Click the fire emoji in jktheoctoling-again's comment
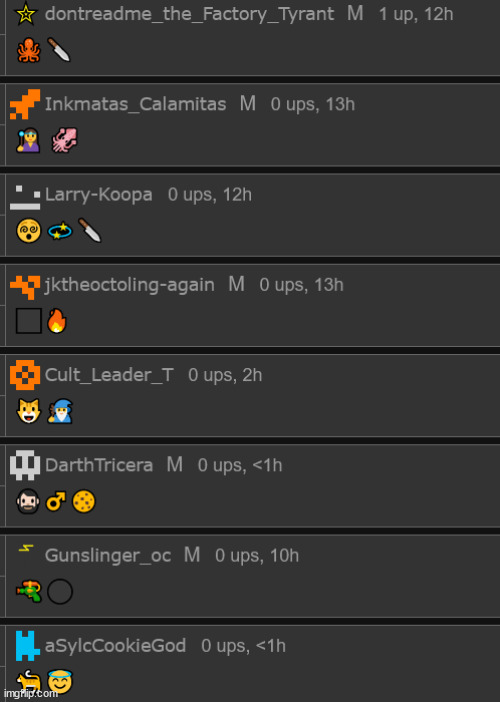Viewport: 500px width, 702px height. coord(57,321)
